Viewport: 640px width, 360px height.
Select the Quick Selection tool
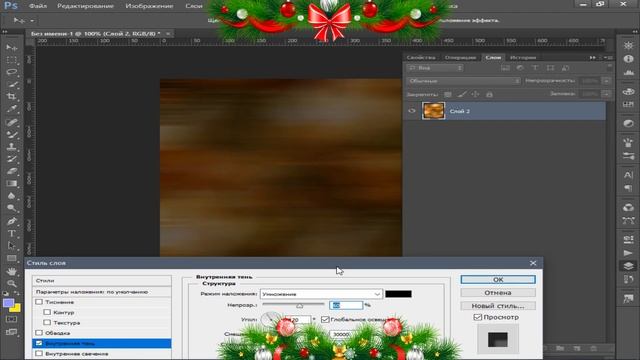pyautogui.click(x=11, y=84)
